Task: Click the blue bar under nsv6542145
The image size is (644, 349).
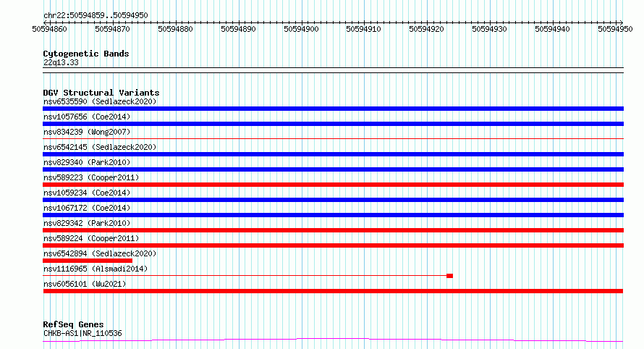Action: click(333, 154)
